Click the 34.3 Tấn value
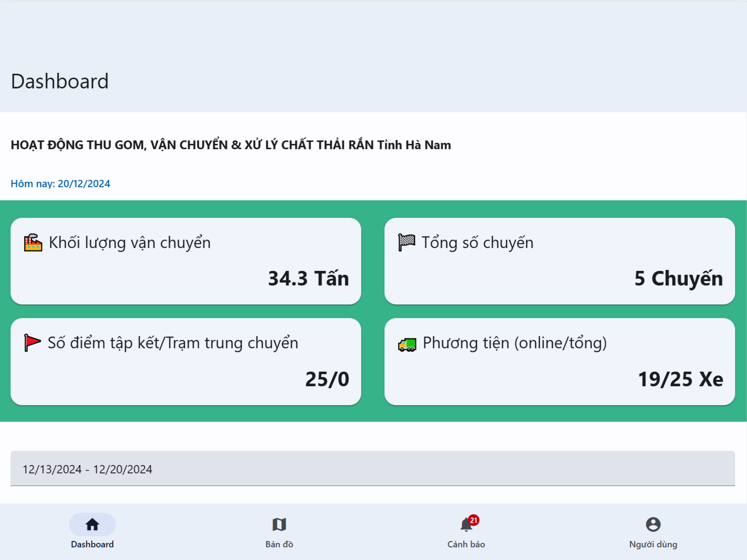The width and height of the screenshot is (747, 560). (x=308, y=278)
